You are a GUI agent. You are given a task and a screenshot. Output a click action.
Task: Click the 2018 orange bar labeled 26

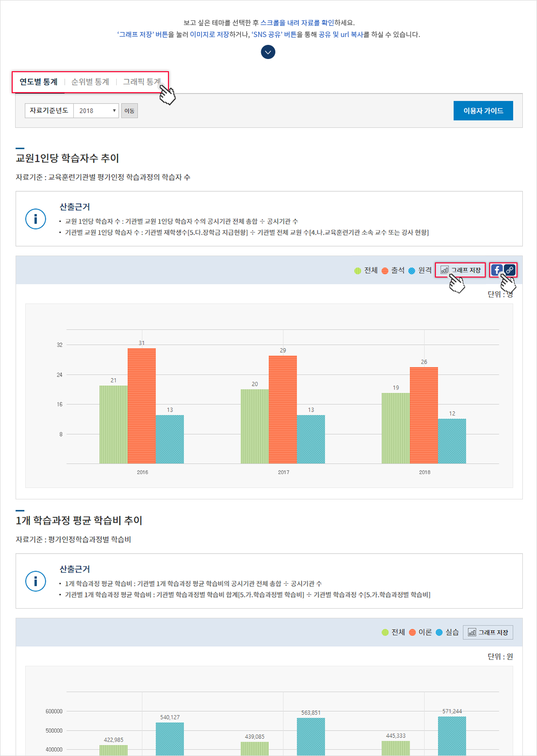[424, 415]
